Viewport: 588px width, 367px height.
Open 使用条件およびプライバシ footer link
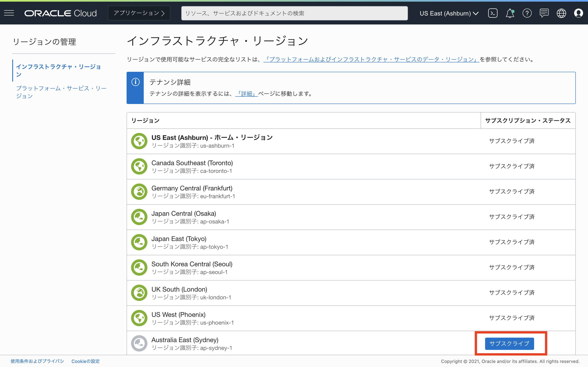point(37,361)
